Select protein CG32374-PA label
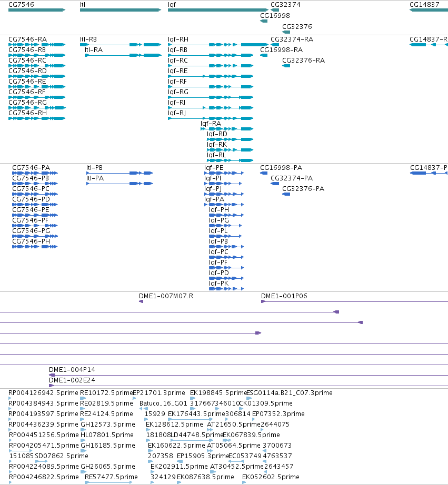448x485 pixels. point(292,178)
